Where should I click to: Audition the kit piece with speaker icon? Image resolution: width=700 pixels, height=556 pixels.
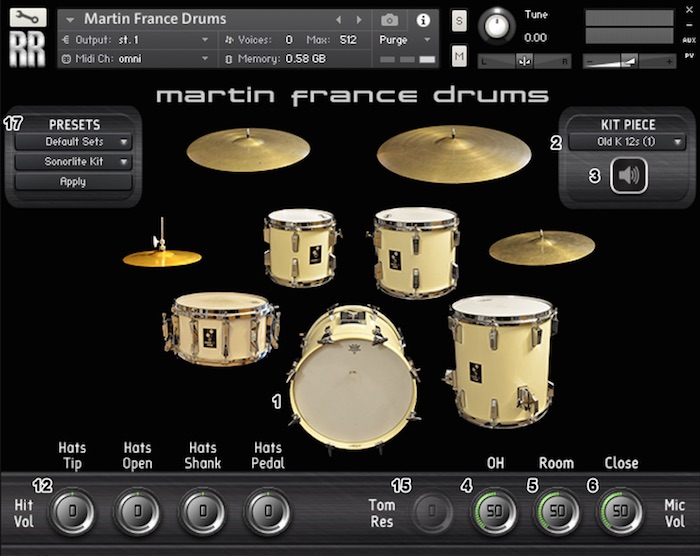coord(629,176)
